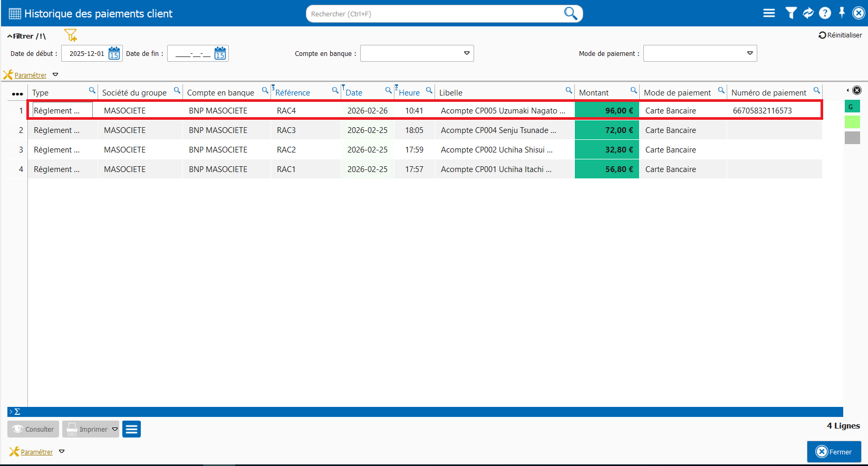The image size is (868, 466).
Task: Click the help question mark icon
Action: coord(825,13)
